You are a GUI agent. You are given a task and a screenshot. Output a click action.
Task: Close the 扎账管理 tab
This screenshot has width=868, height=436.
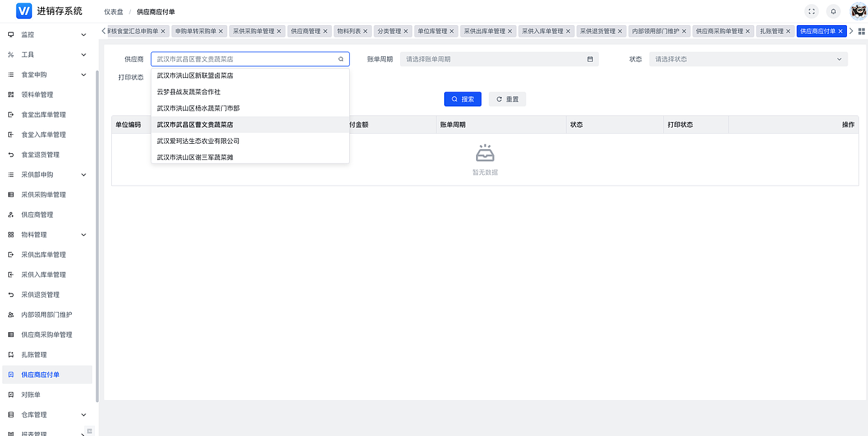[789, 31]
